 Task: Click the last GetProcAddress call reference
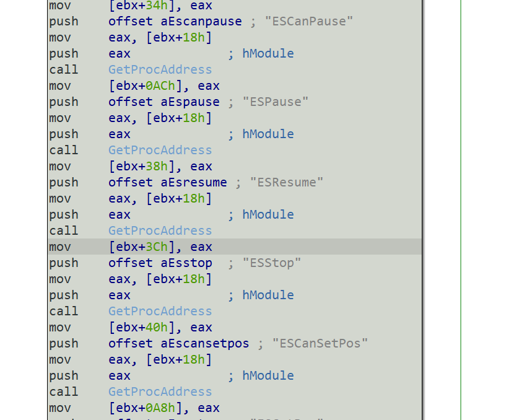[159, 392]
